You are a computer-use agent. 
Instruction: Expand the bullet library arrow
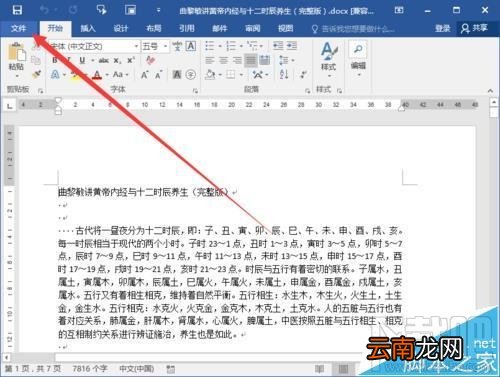[x=219, y=46]
